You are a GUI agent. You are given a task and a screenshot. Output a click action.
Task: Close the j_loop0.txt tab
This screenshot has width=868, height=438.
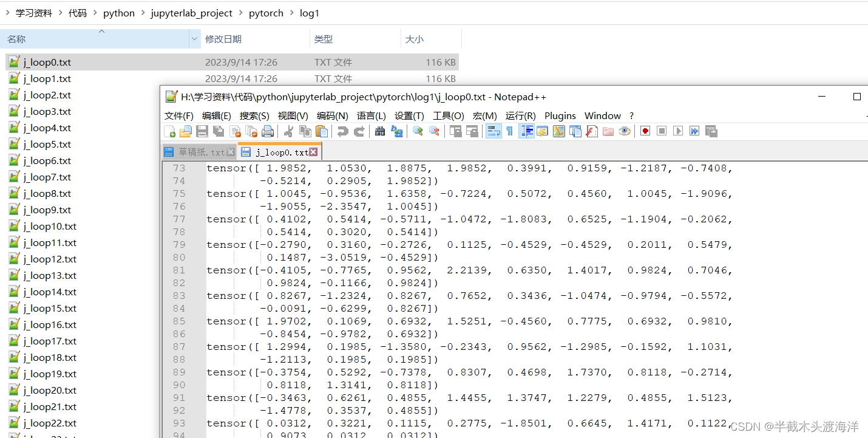click(x=313, y=152)
